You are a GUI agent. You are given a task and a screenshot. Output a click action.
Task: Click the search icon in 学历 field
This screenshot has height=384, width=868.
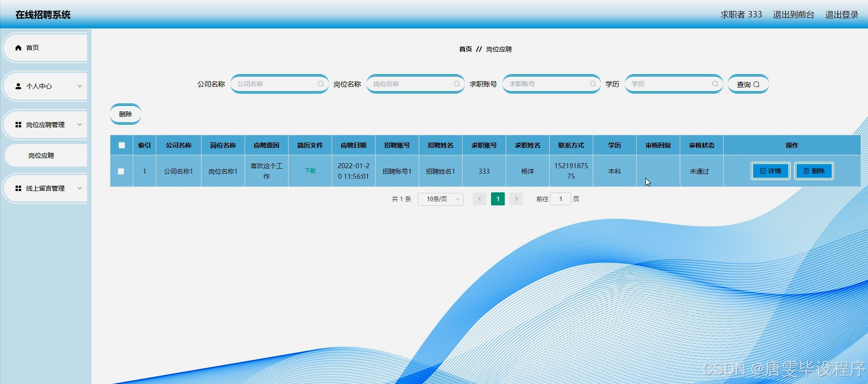715,84
